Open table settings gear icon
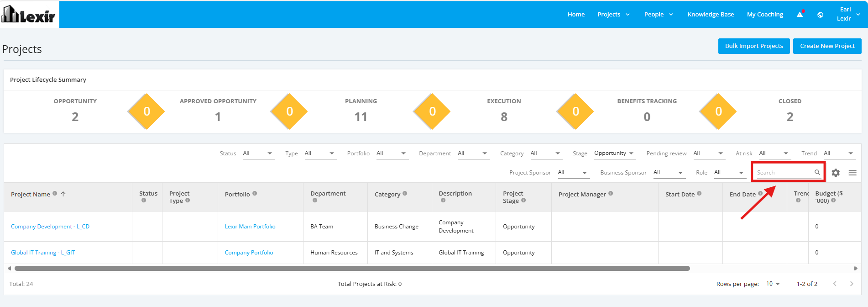 [836, 173]
